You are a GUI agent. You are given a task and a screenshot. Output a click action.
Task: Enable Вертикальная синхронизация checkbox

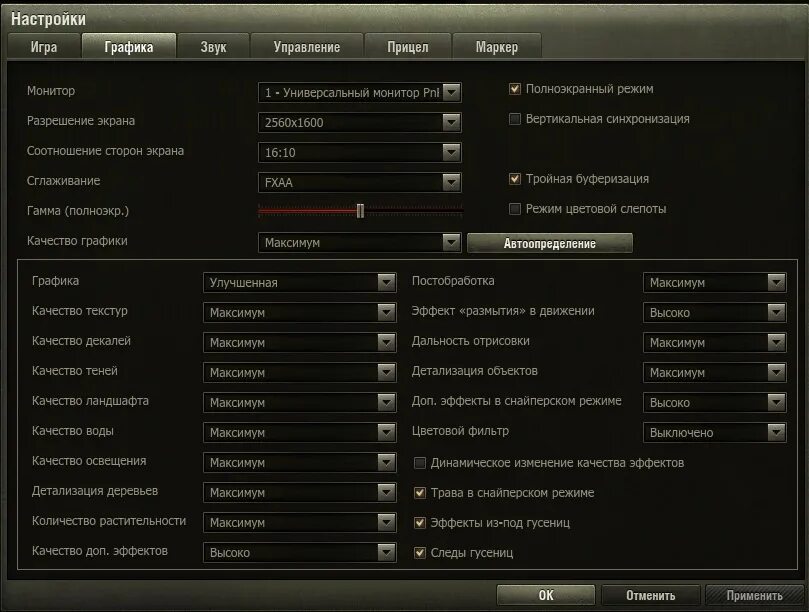click(x=514, y=119)
